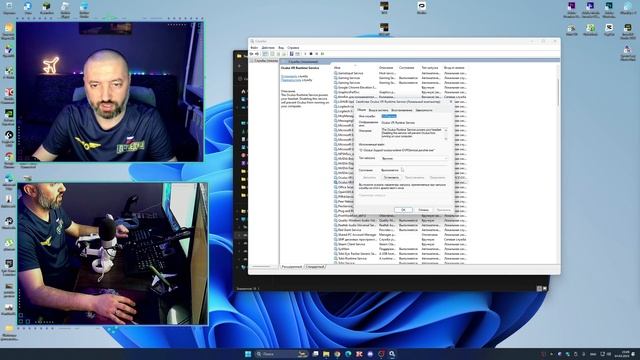Sort services by the Тип запуска column

(430, 68)
